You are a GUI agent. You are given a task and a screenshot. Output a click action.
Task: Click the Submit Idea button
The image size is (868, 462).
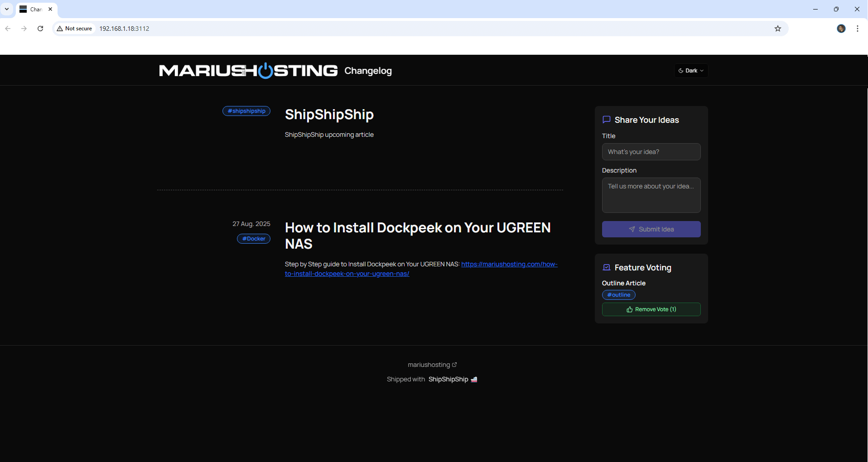pyautogui.click(x=651, y=229)
